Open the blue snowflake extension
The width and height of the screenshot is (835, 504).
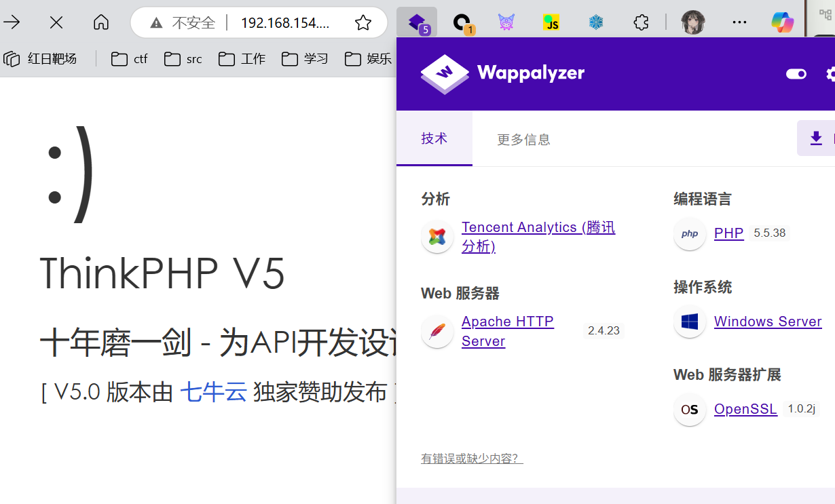(596, 23)
